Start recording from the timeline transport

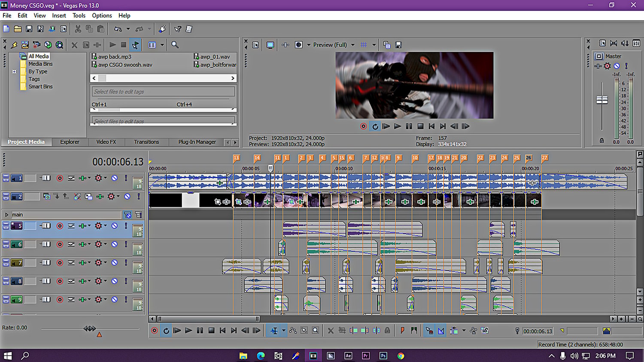155,331
